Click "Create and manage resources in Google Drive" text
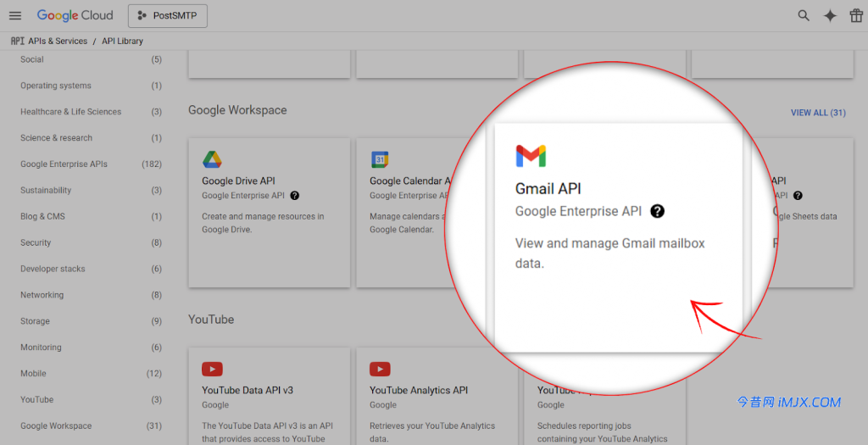Image resolution: width=868 pixels, height=445 pixels. 263,222
